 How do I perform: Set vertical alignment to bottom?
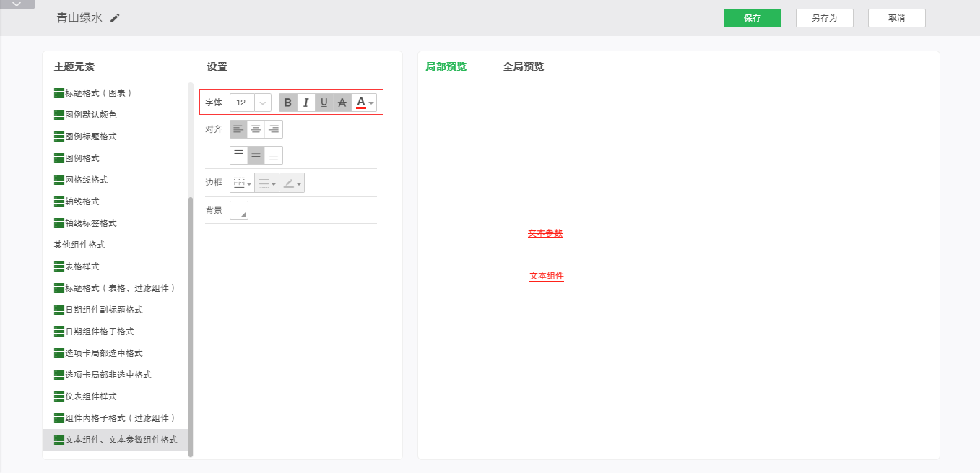[274, 155]
